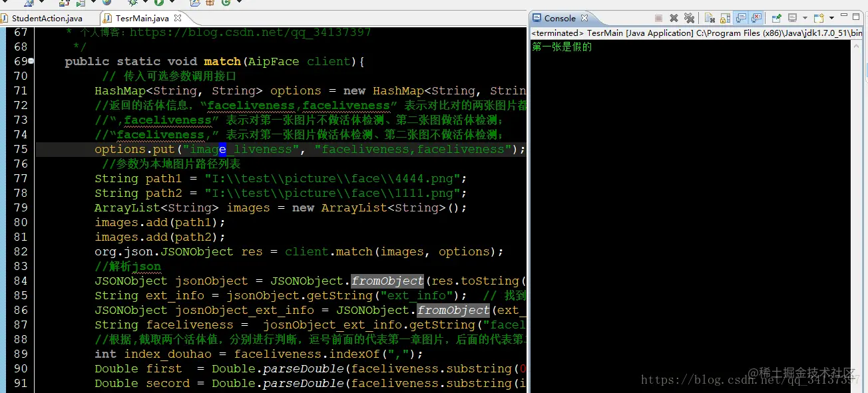Toggle show console when standard error changes
This screenshot has height=393, width=868.
click(756, 18)
